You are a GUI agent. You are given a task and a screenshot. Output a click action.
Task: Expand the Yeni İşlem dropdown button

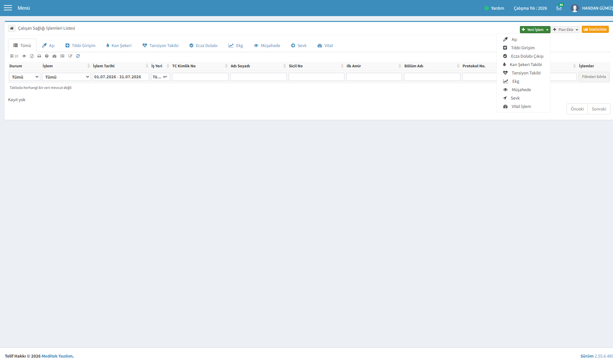pos(535,30)
